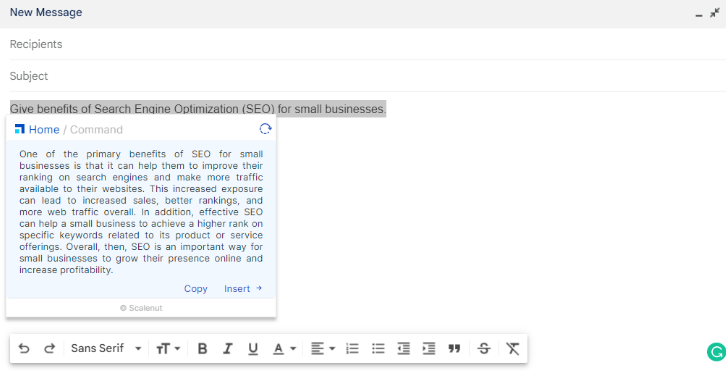The width and height of the screenshot is (726, 371).
Task: Click the Recipients field
Action: click(368, 44)
